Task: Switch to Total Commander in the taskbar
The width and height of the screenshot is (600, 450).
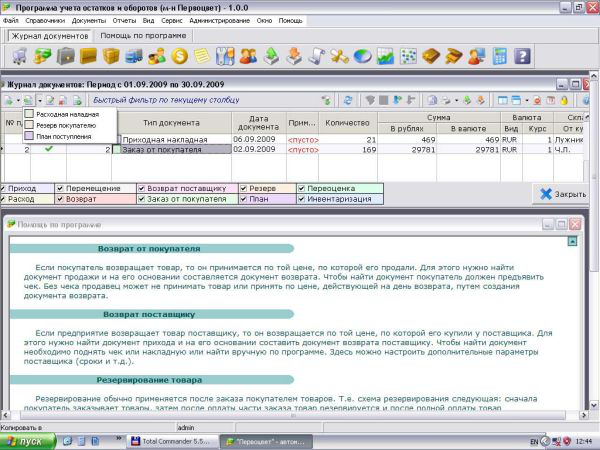Action: coord(172,441)
